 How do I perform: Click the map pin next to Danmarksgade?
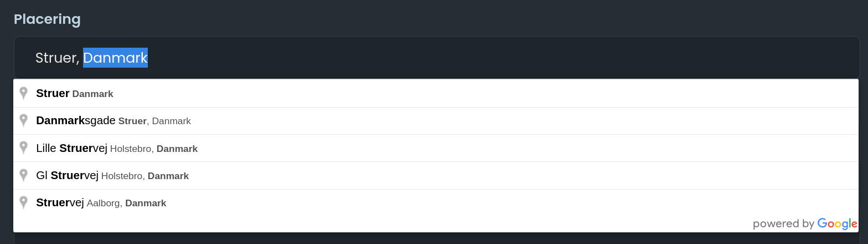click(23, 120)
